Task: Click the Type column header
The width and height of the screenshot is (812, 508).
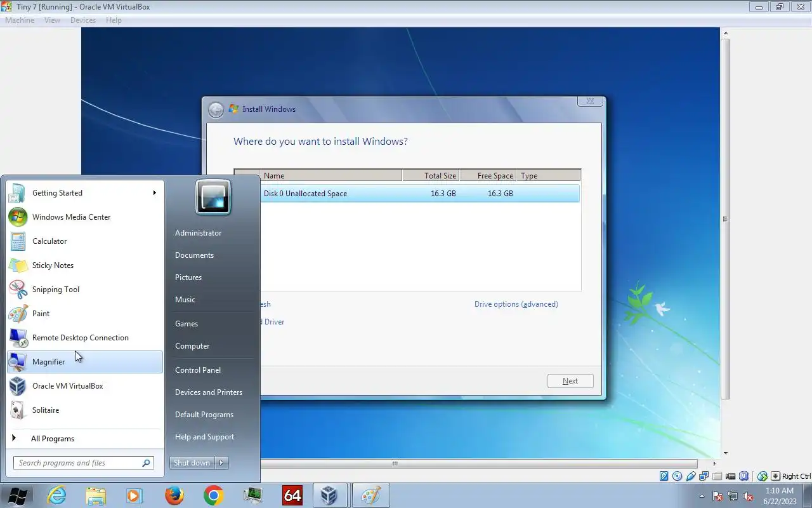Action: click(548, 176)
